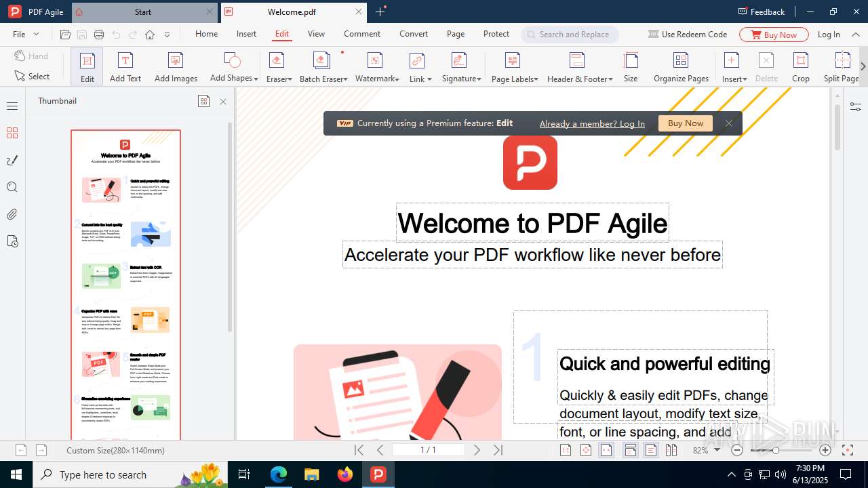Show the Thumbnail panel from sidebar
Screen dimensions: 868x488
point(12,133)
